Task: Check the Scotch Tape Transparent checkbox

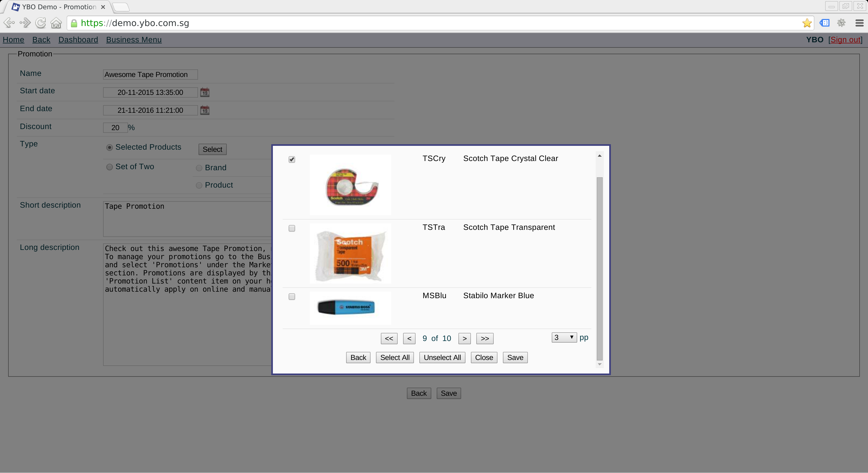Action: tap(292, 228)
